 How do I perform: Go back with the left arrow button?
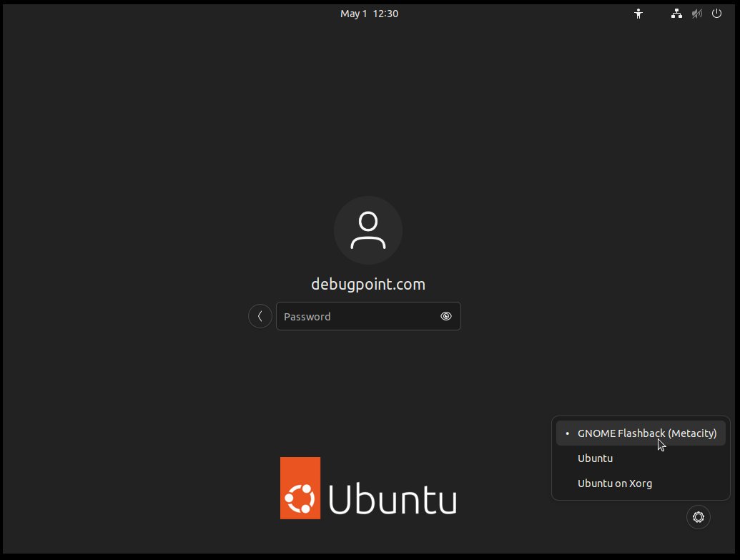[x=260, y=315]
